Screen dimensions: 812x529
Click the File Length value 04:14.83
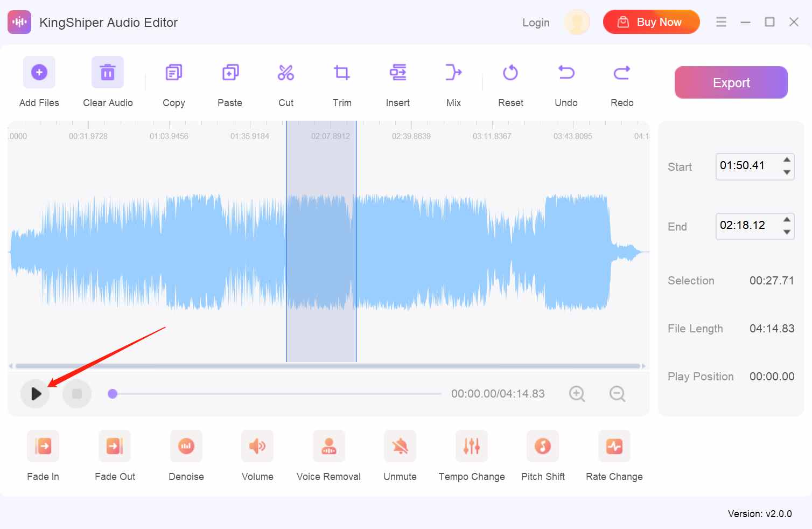coord(772,329)
